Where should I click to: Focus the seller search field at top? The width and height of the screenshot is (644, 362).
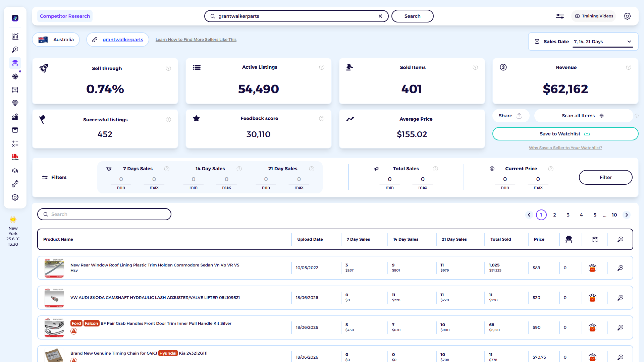[297, 16]
